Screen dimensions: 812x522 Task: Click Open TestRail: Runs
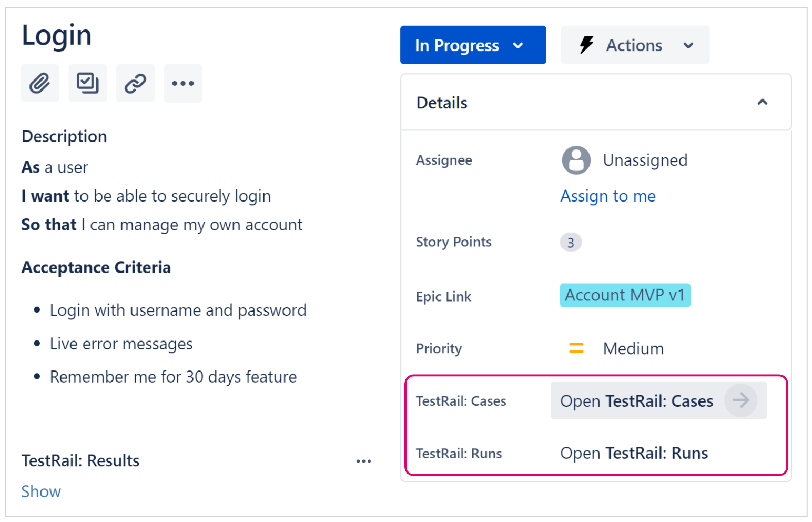pyautogui.click(x=634, y=453)
